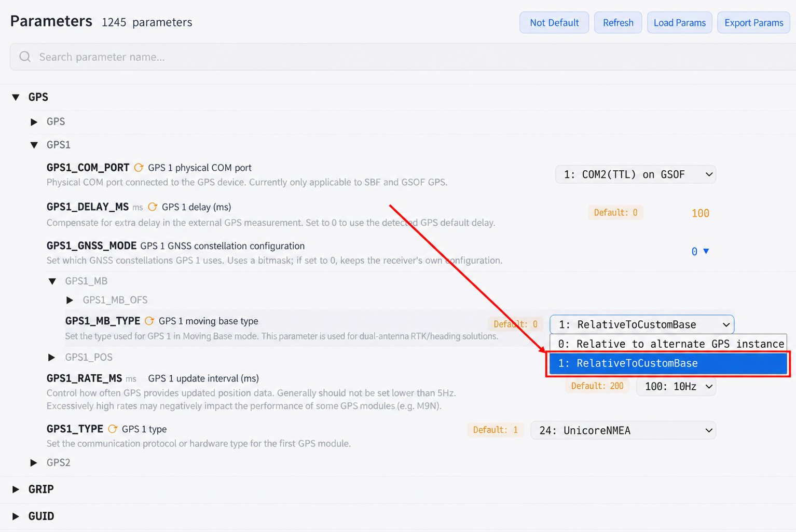The image size is (796, 532).
Task: Click the Load Params button
Action: click(680, 22)
